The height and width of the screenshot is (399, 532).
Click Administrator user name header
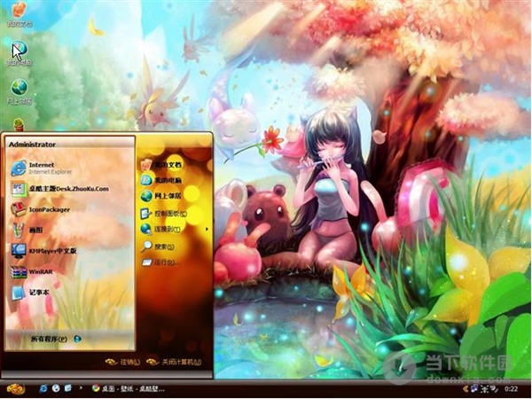click(x=32, y=145)
